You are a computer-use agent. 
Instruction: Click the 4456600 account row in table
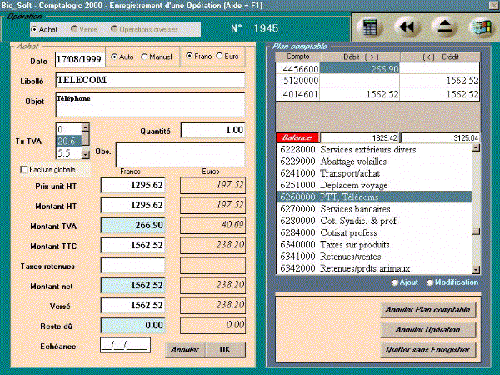[x=378, y=68]
